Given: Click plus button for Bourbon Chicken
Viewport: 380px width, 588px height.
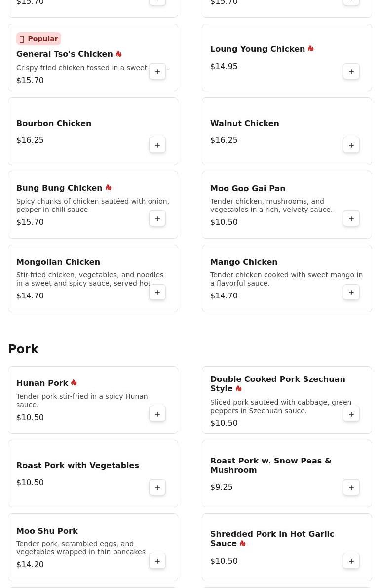Looking at the screenshot, I should [157, 145].
